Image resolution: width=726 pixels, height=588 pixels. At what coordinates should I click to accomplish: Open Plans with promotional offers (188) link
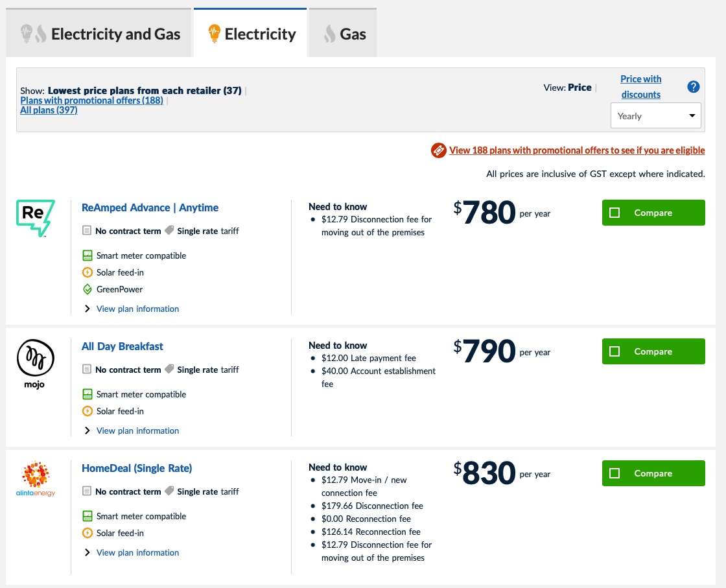coord(91,100)
